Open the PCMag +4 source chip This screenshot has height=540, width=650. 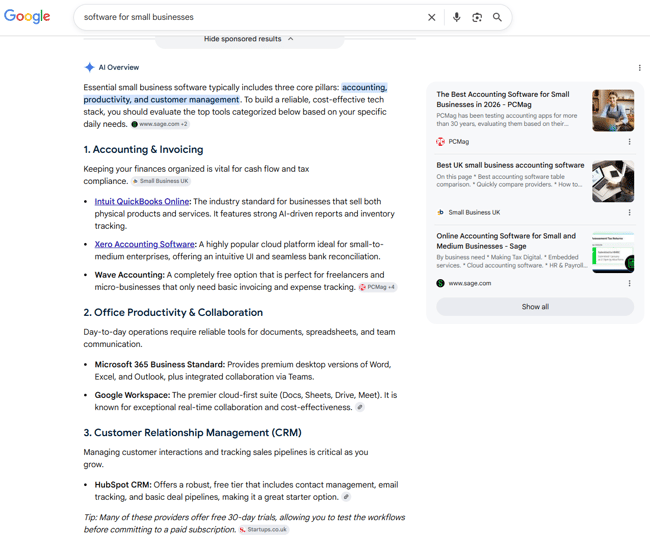tap(378, 287)
